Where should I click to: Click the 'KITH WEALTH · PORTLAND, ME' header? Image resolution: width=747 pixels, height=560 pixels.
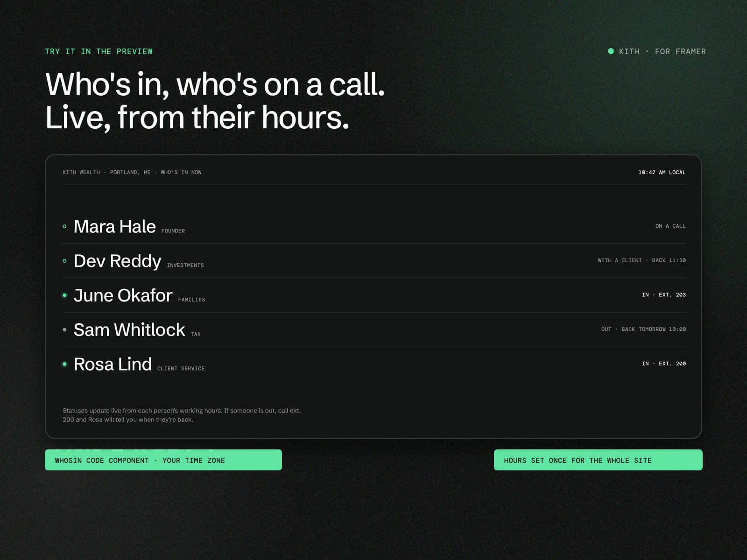pyautogui.click(x=106, y=172)
